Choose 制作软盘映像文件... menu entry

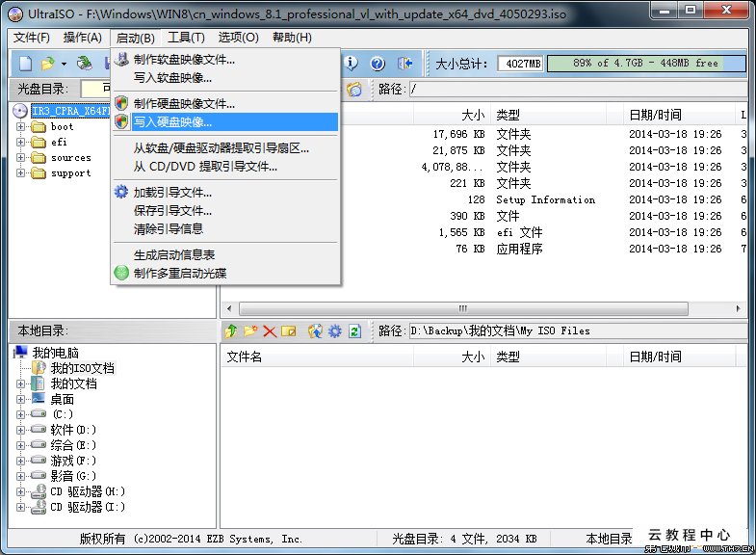pos(225,60)
